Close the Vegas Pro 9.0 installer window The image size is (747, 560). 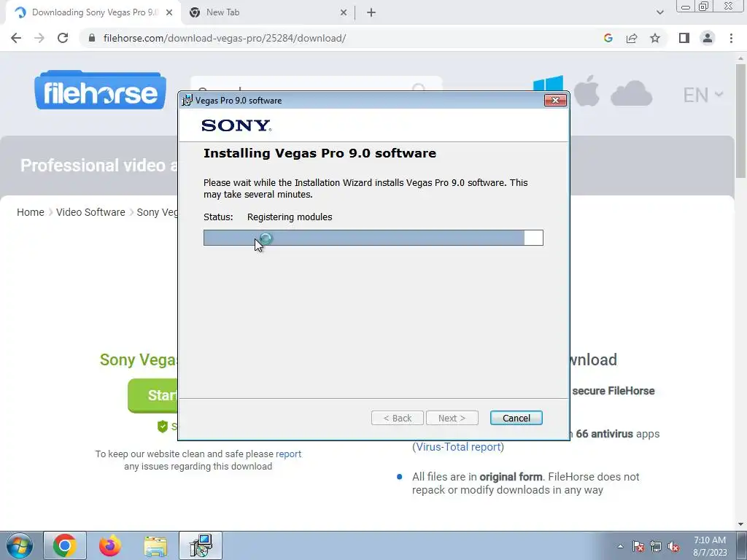pyautogui.click(x=555, y=100)
